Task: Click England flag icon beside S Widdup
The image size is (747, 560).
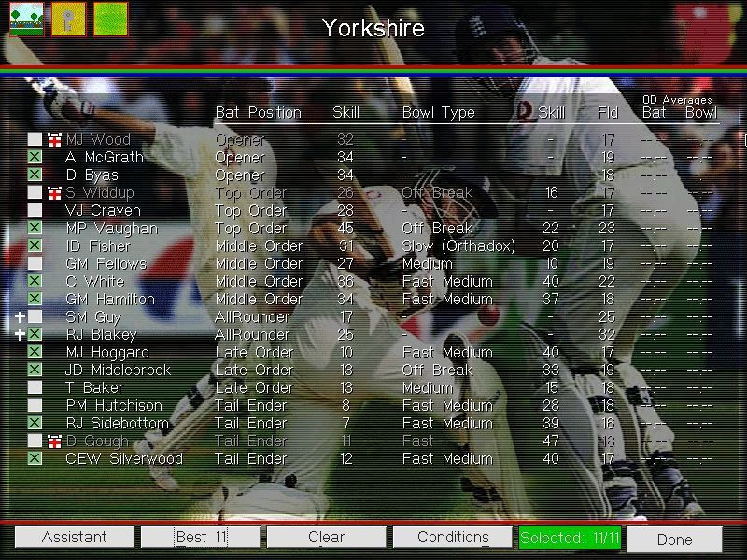Action: tap(54, 193)
